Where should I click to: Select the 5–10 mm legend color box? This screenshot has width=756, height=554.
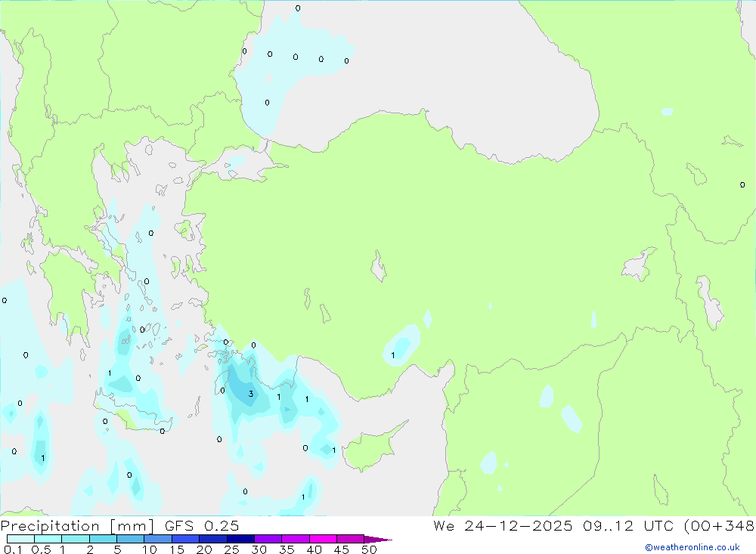coord(130,539)
